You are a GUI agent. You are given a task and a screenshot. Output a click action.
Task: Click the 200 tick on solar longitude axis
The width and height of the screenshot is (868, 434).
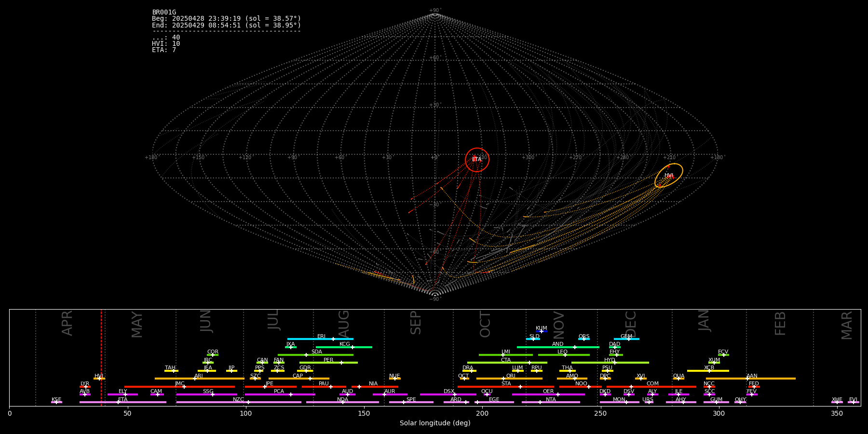(x=482, y=414)
